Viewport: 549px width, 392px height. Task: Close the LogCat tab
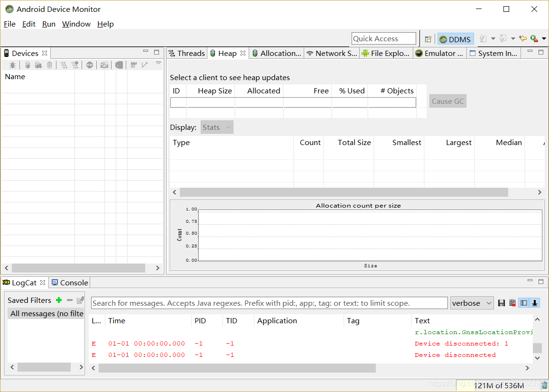click(43, 282)
